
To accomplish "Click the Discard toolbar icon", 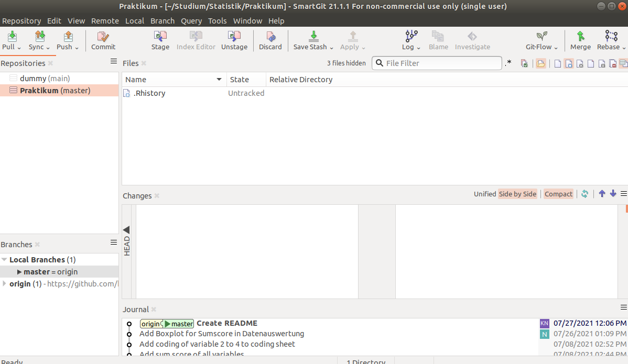I will [270, 37].
